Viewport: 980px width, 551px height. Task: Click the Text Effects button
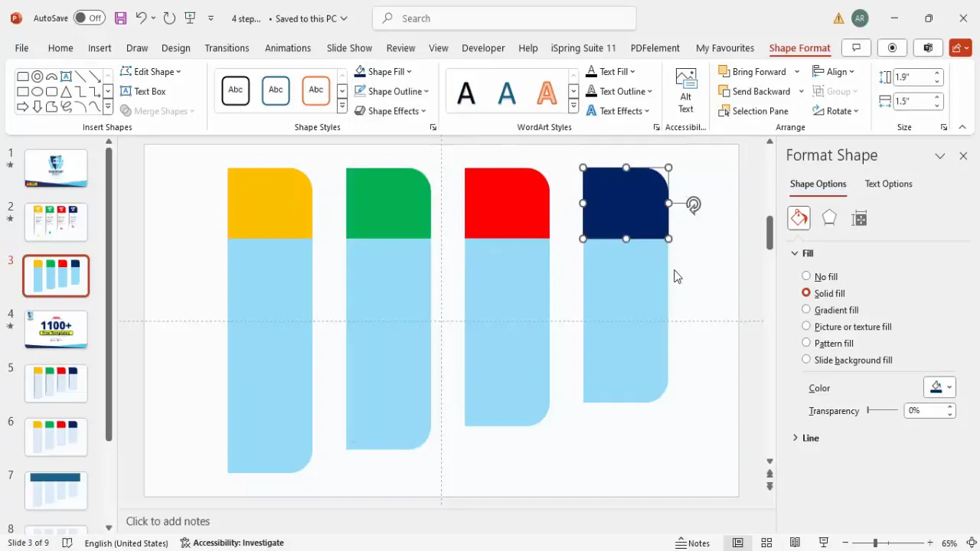click(x=617, y=111)
